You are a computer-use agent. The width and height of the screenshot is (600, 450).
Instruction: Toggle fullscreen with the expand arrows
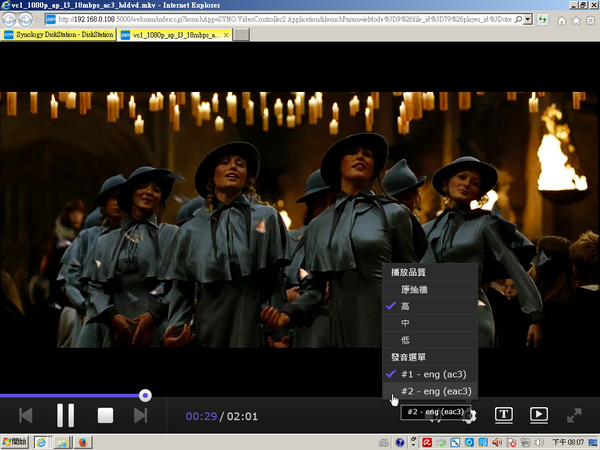point(574,416)
